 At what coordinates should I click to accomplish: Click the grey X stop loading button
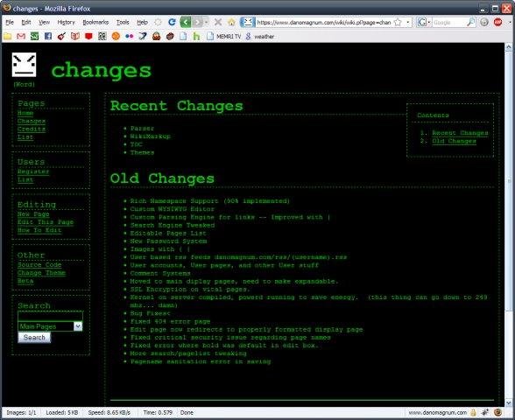tap(217, 23)
